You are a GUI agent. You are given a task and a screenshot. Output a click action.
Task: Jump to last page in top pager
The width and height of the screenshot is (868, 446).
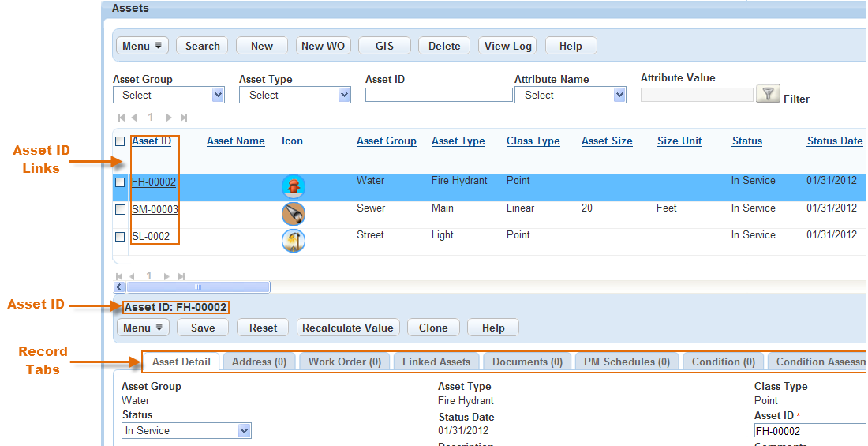pos(184,118)
